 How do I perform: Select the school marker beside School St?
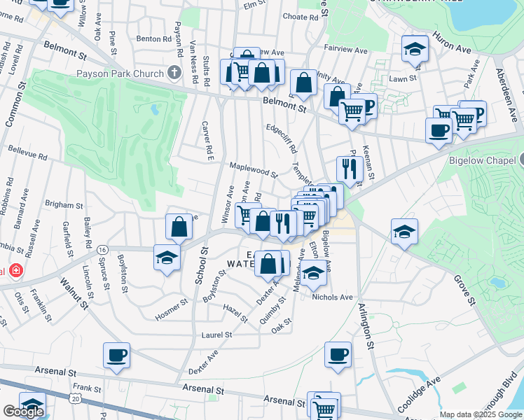tap(167, 257)
